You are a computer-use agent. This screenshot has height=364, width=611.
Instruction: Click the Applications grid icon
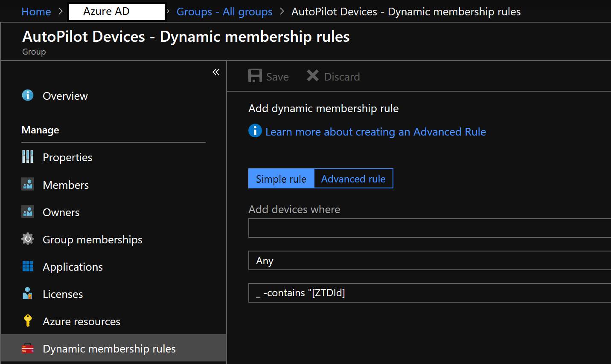coord(28,266)
